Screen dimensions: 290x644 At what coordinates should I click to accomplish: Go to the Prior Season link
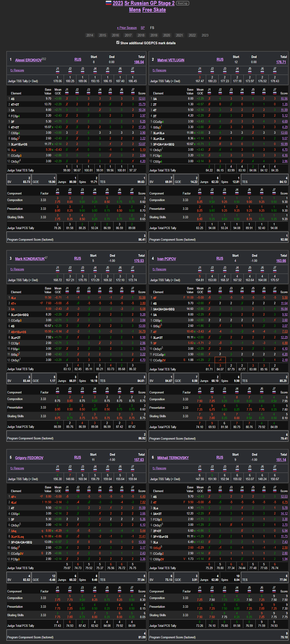(127, 28)
